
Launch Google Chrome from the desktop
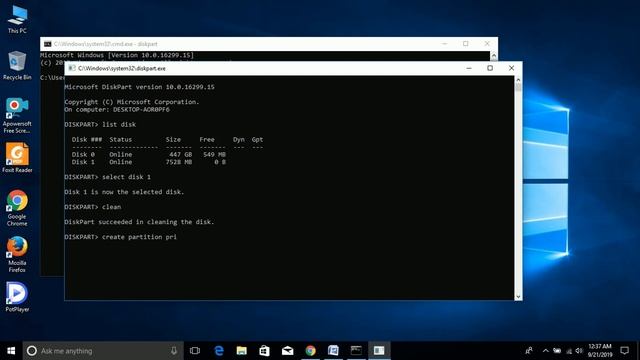[x=17, y=208]
